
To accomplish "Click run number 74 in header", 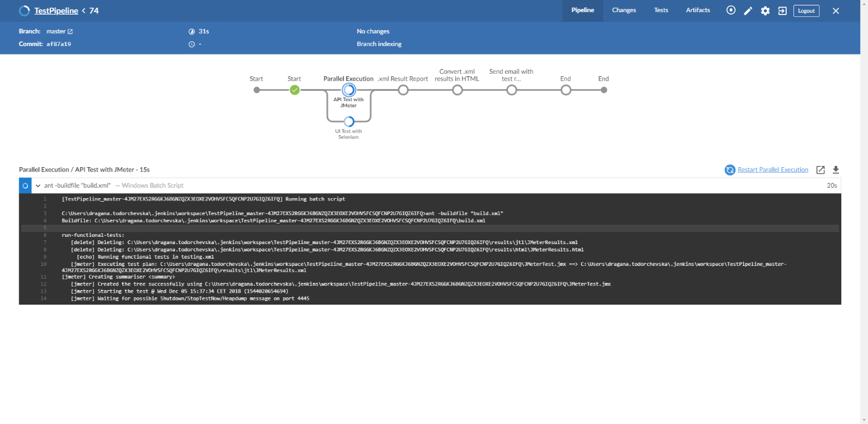I will 94,11.
